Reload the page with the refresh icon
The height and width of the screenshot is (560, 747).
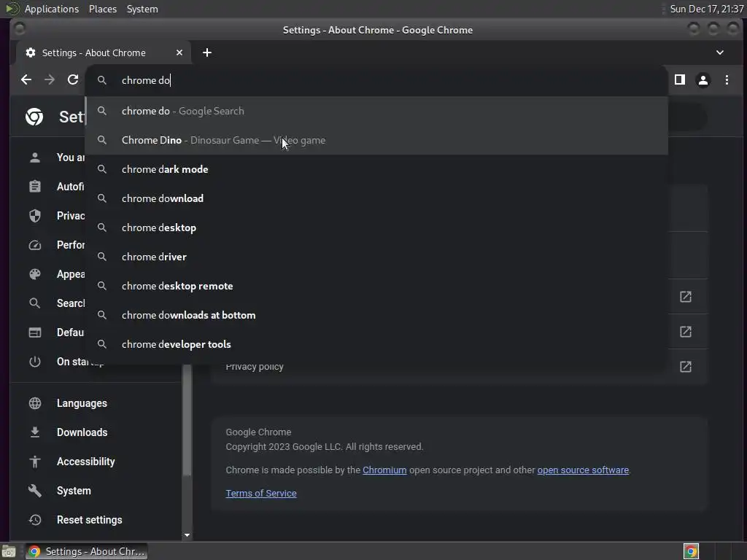(73, 80)
